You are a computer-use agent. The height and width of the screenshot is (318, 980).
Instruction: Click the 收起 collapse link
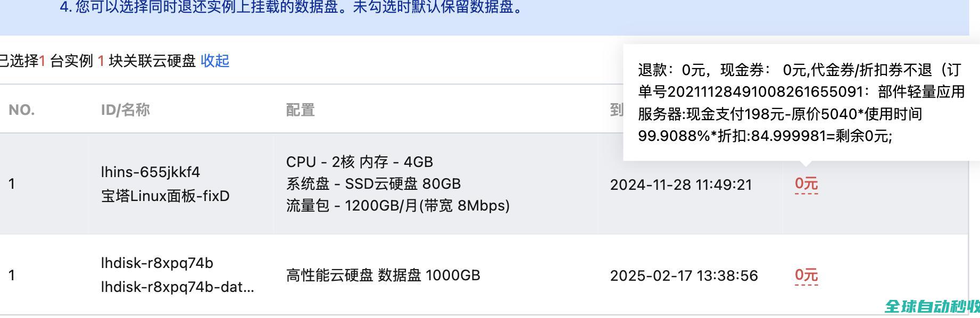point(215,61)
